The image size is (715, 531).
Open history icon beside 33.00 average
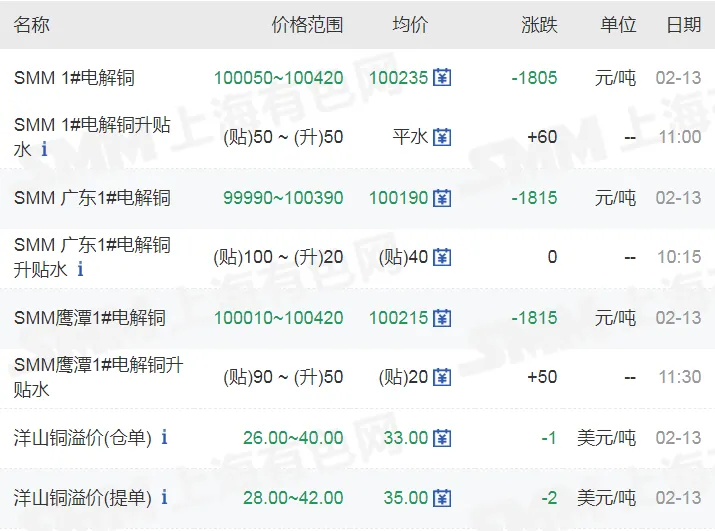coord(442,438)
